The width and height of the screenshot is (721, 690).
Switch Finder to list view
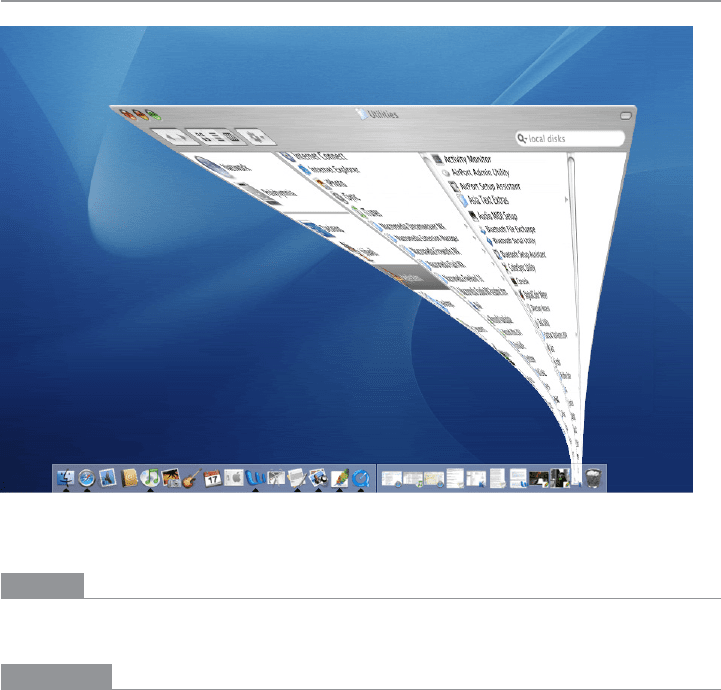click(x=216, y=137)
